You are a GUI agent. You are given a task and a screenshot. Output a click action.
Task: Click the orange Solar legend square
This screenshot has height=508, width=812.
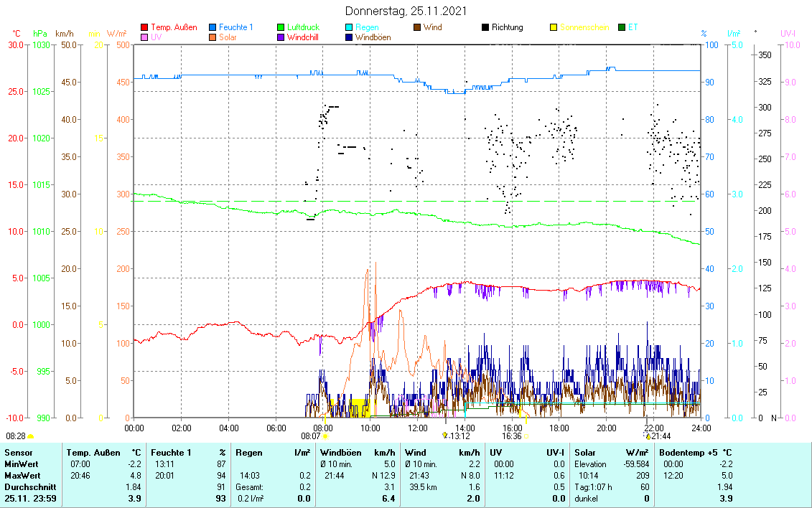coord(213,37)
